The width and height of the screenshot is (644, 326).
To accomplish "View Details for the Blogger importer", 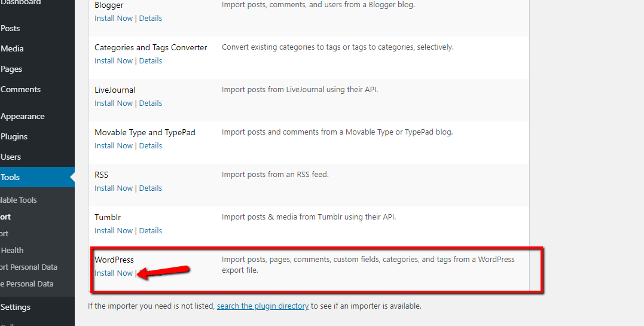I will point(150,19).
